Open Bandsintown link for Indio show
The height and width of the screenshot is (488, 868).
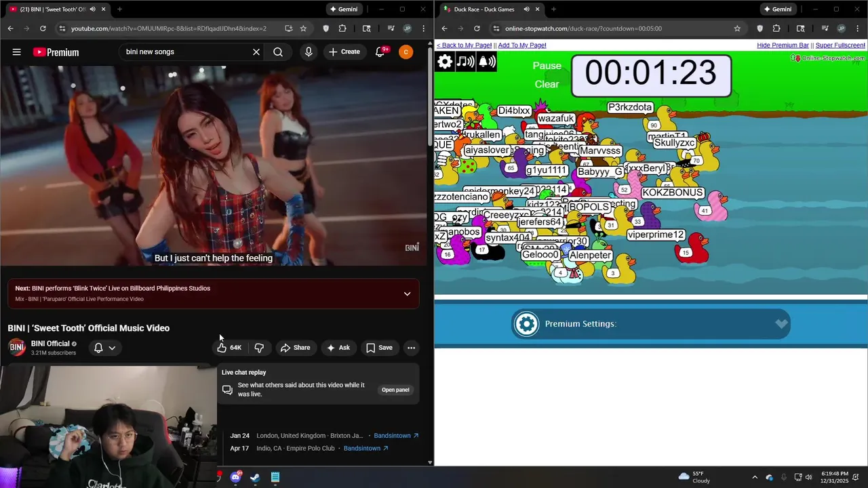tap(366, 449)
